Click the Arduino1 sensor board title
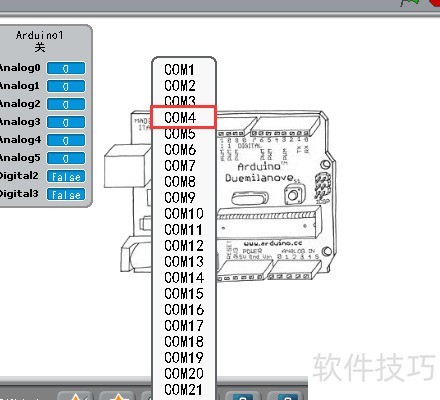 pos(39,35)
